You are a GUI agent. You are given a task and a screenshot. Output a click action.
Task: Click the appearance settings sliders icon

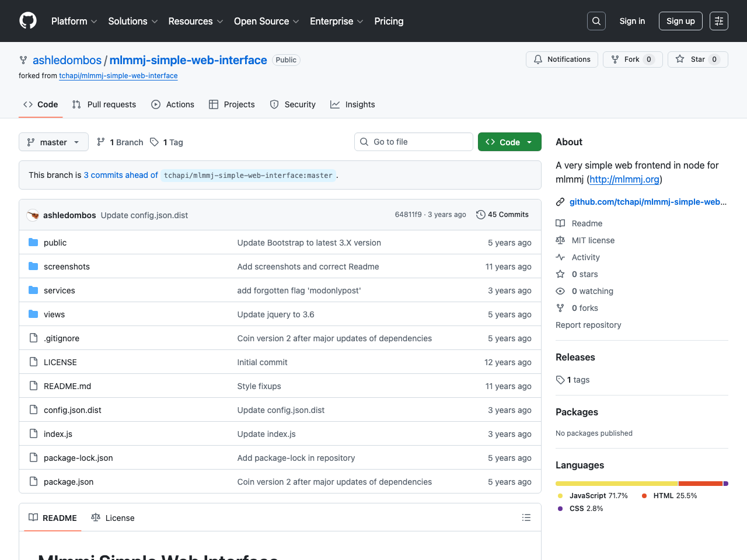(x=718, y=21)
